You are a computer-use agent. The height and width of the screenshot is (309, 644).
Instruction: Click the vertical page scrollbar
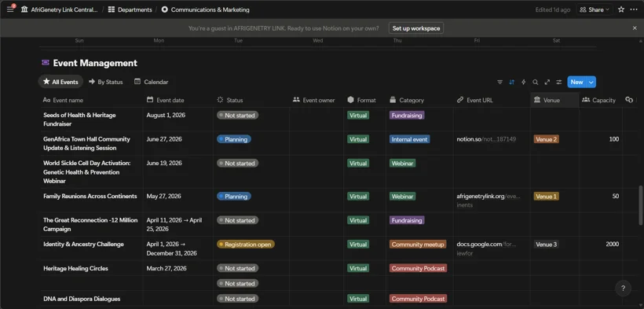[641, 205]
